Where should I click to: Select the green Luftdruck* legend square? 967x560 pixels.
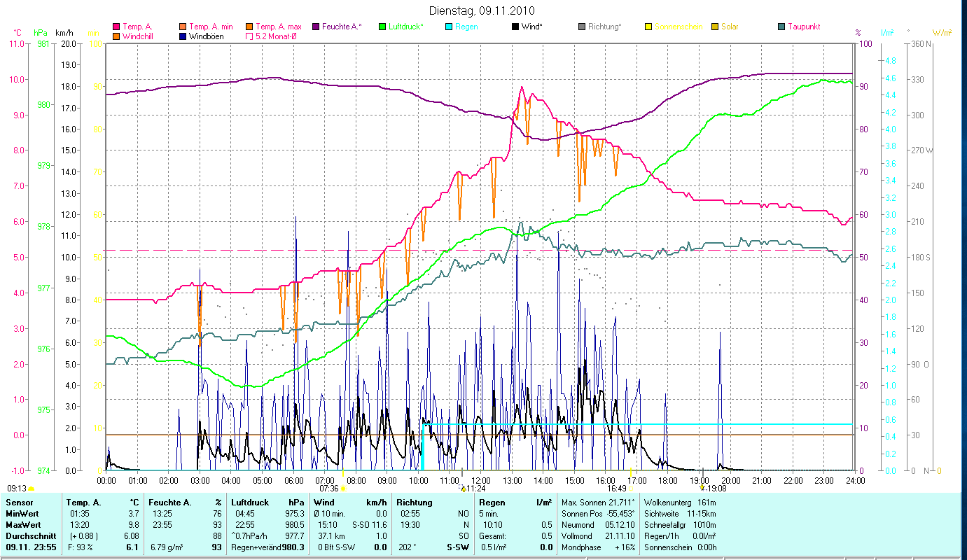(x=382, y=27)
